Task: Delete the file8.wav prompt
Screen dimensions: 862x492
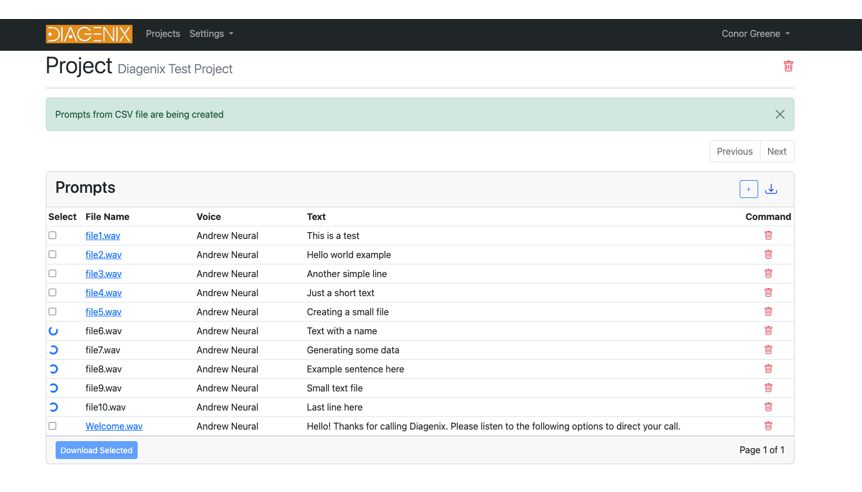Action: pos(768,369)
